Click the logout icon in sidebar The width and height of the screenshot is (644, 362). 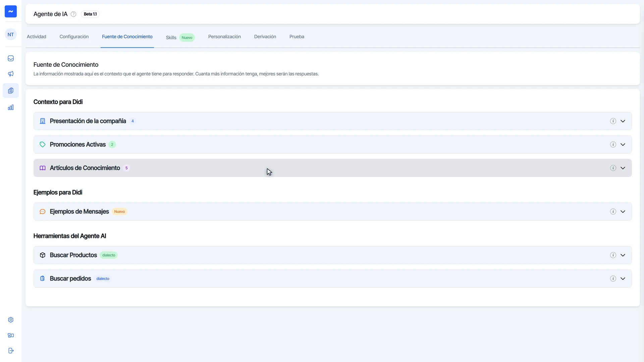click(11, 351)
